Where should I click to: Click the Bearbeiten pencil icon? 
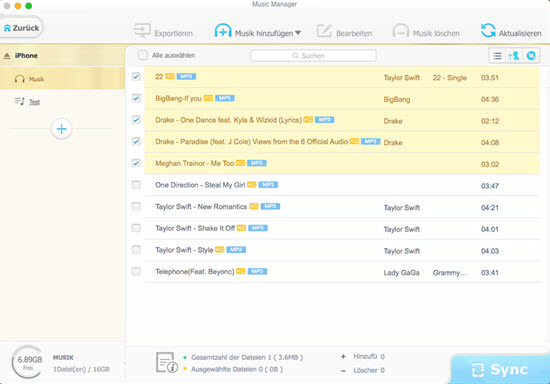tap(324, 31)
